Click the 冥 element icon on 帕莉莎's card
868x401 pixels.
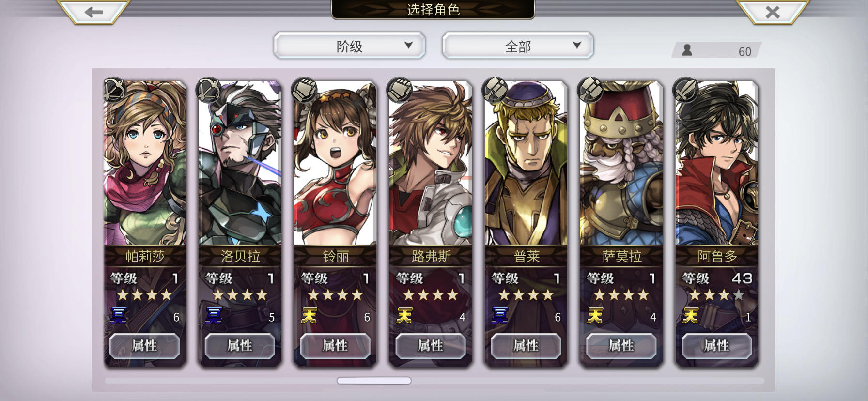(118, 316)
